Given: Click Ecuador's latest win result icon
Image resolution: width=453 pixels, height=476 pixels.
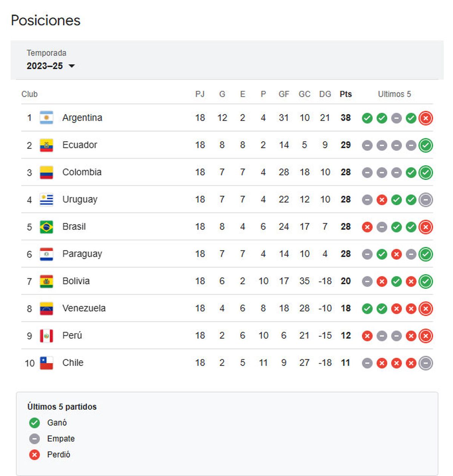Looking at the screenshot, I should 425,145.
